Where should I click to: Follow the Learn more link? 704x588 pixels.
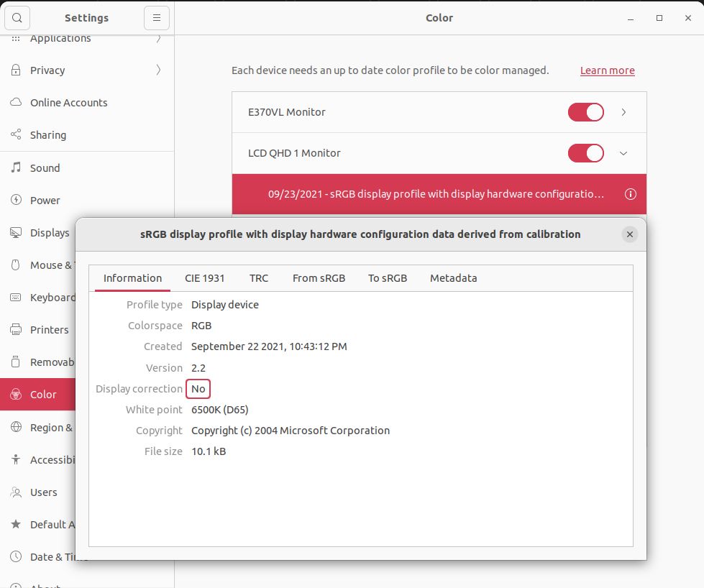tap(608, 70)
